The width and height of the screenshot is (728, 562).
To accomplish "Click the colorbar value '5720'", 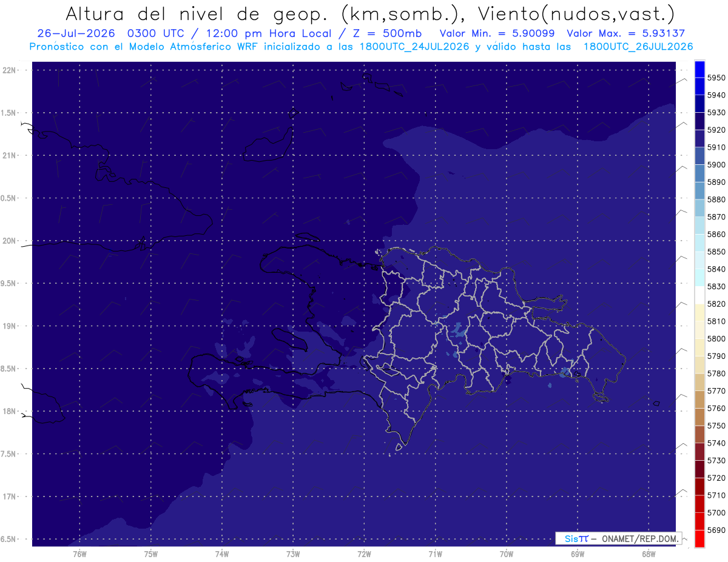I will coord(716,478).
